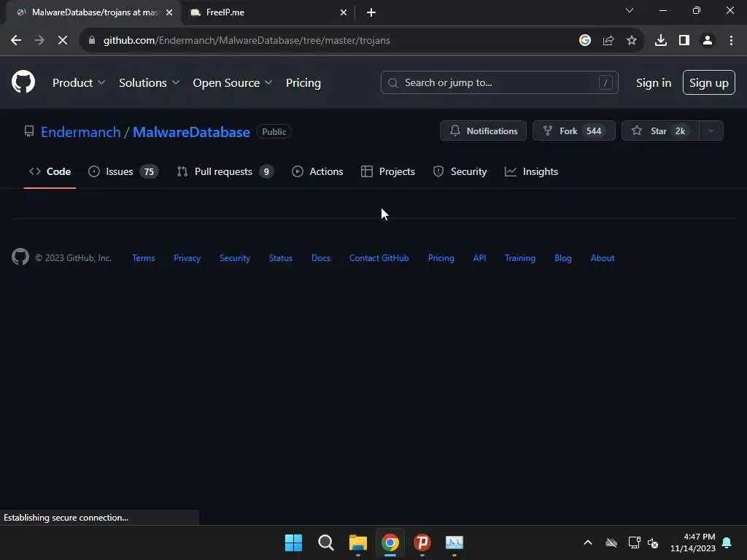Go to the Pricing page in header
This screenshot has height=560, width=747.
pos(303,83)
